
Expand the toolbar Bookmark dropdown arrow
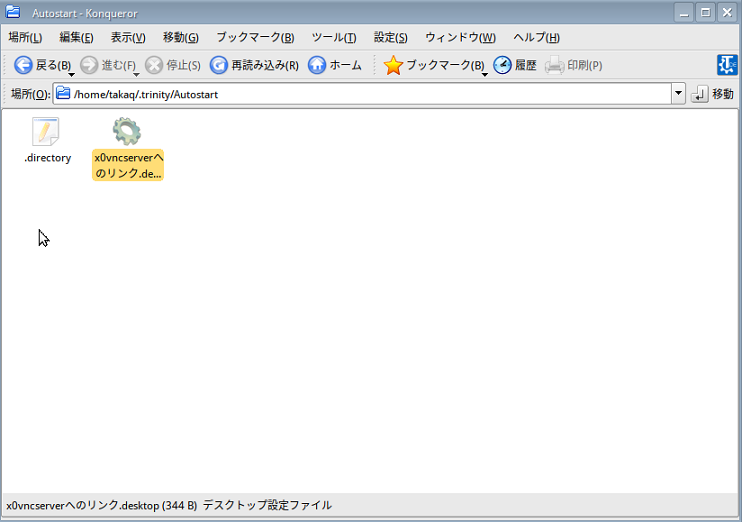click(x=485, y=75)
